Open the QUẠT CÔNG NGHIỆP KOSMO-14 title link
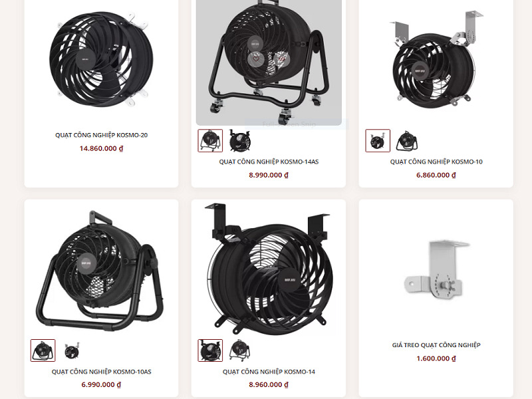 [x=269, y=372]
